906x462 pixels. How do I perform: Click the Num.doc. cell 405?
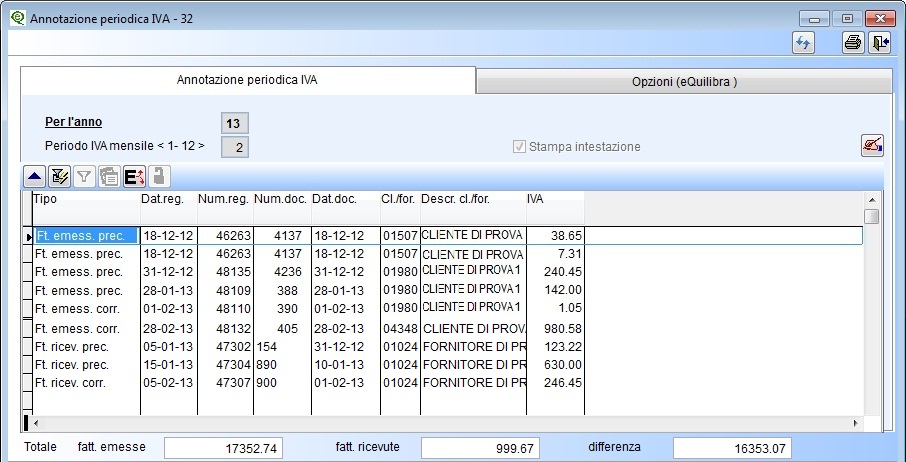(x=283, y=329)
